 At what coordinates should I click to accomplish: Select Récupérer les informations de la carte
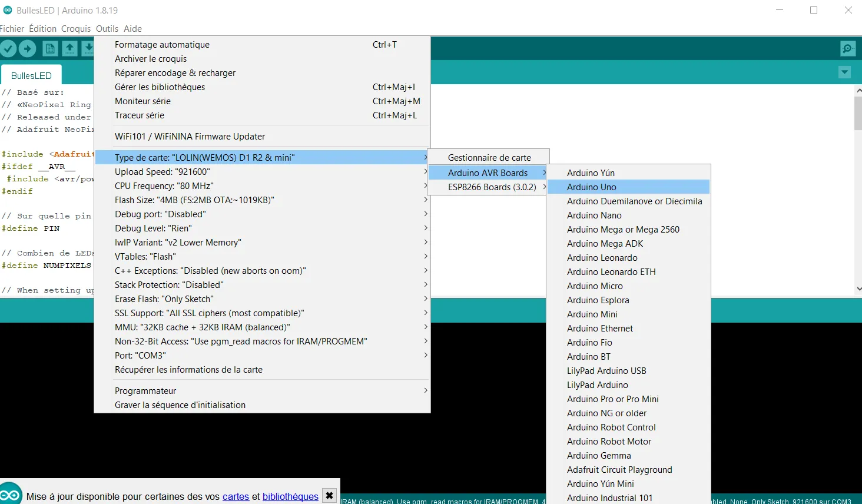(x=262, y=370)
